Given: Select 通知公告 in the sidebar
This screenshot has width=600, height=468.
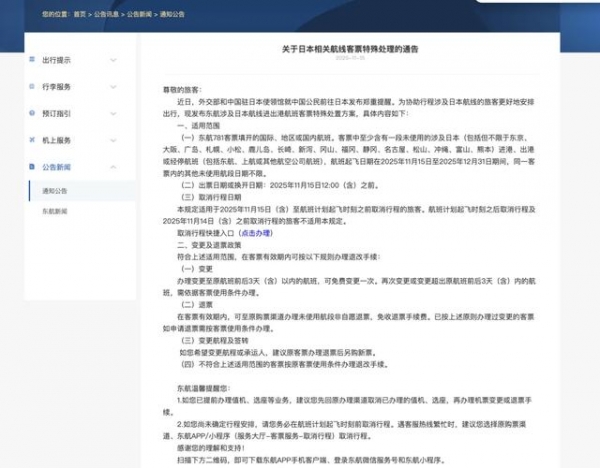Looking at the screenshot, I should click(55, 190).
